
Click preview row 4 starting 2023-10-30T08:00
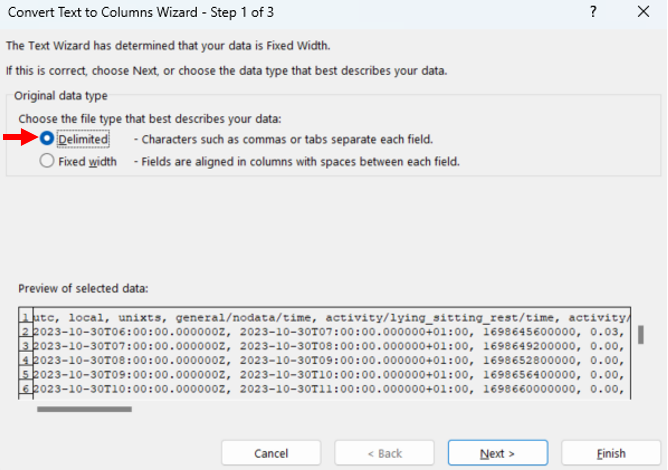(320, 361)
